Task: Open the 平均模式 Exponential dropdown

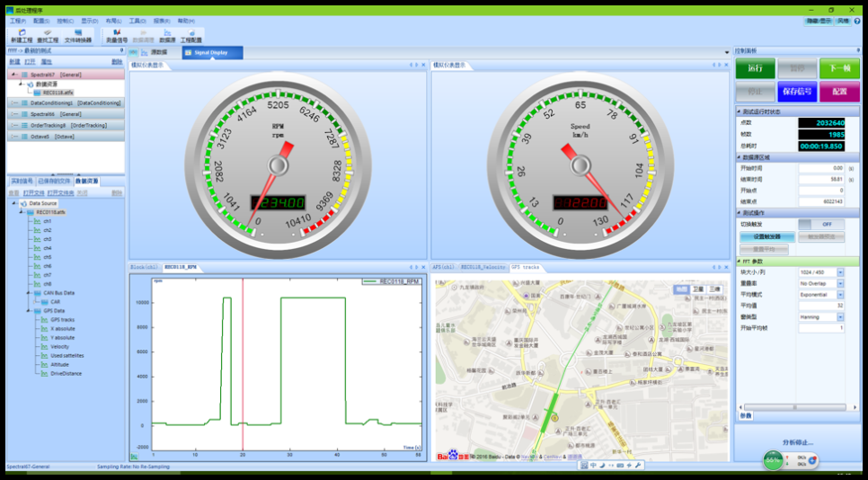Action: [840, 295]
